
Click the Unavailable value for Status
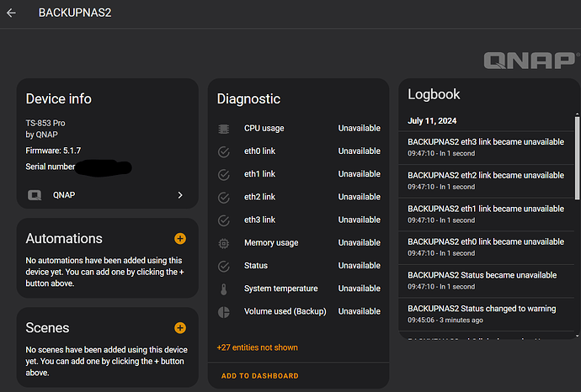point(359,266)
